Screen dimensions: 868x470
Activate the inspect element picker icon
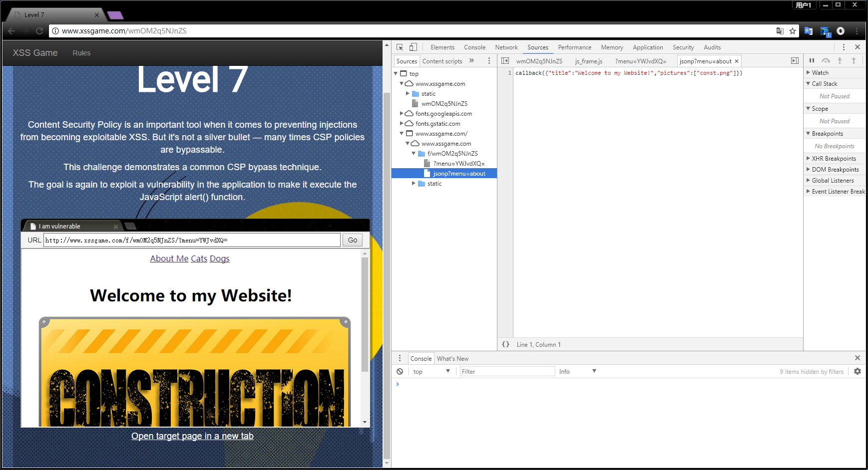(x=400, y=47)
